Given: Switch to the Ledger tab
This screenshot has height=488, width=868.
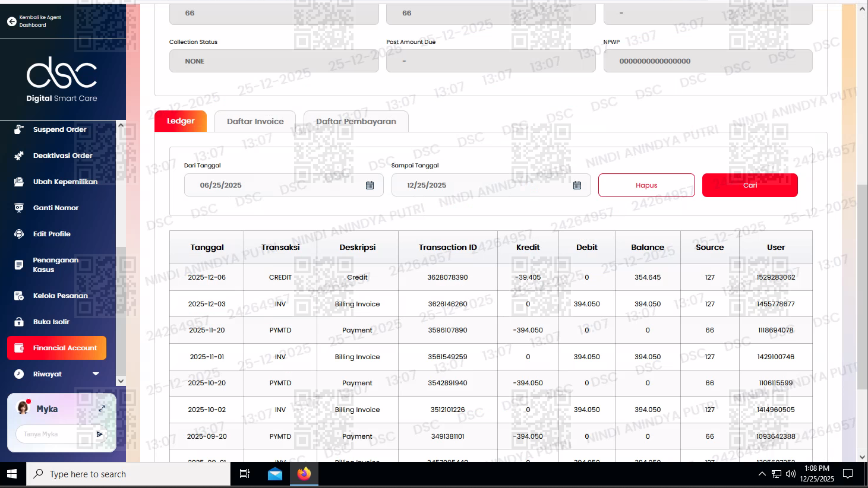Looking at the screenshot, I should pyautogui.click(x=181, y=121).
